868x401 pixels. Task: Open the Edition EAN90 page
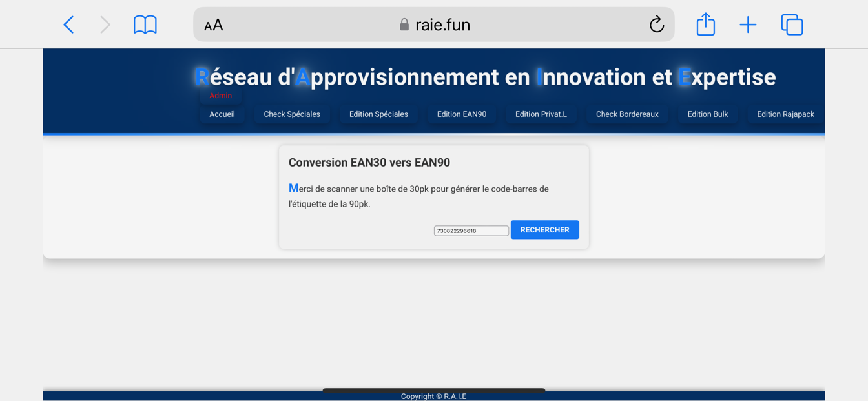[x=462, y=114]
